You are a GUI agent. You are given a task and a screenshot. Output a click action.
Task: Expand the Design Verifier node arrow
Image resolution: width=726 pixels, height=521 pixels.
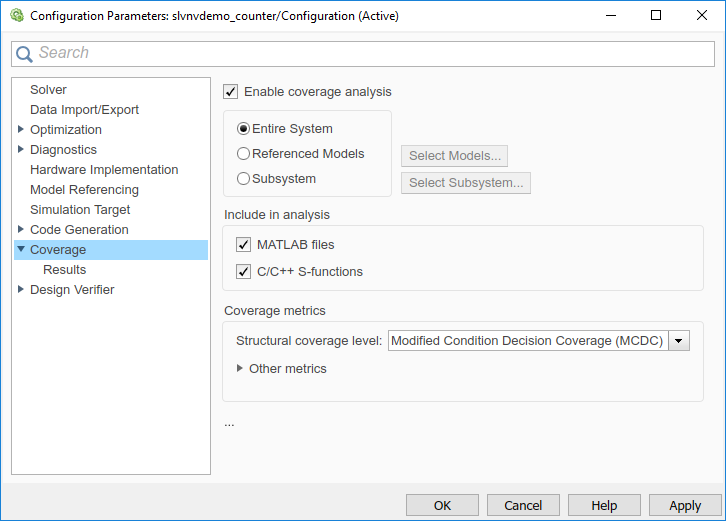tap(20, 289)
